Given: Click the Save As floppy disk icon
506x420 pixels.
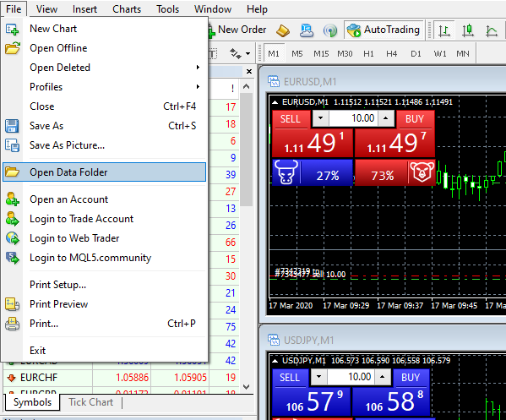Looking at the screenshot, I should [12, 126].
